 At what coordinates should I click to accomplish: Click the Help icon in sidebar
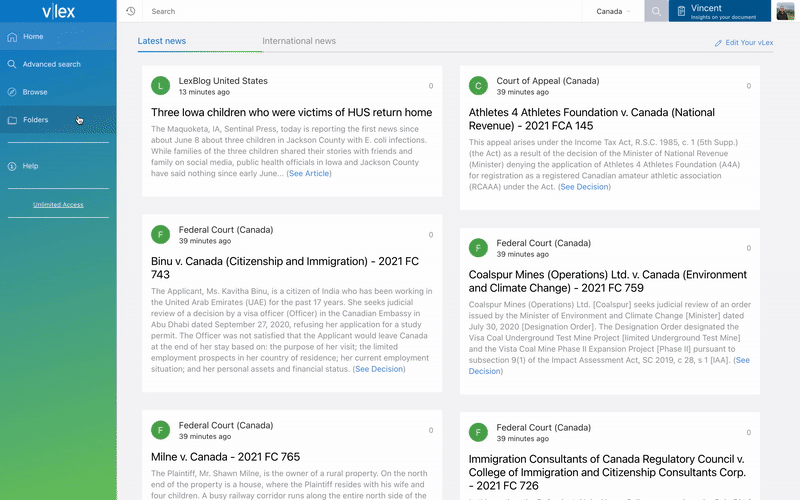pos(12,166)
